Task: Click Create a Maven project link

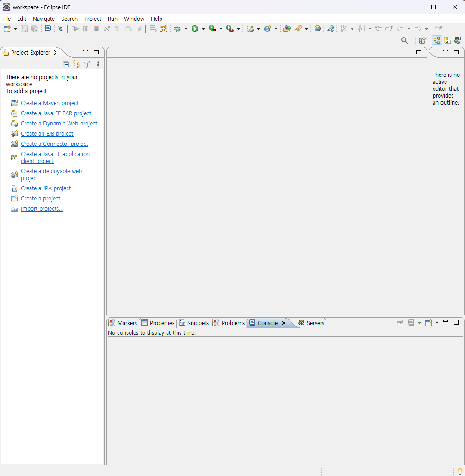Action: pos(50,103)
